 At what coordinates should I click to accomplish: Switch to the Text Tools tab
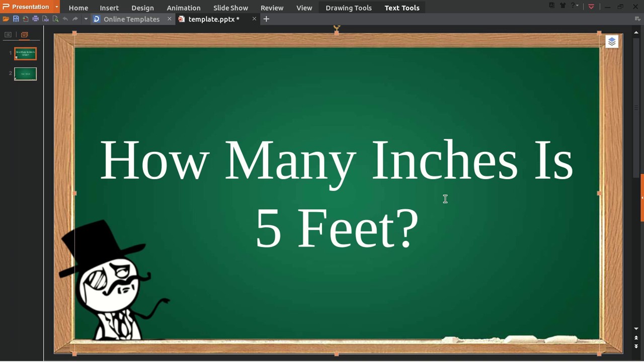[402, 8]
